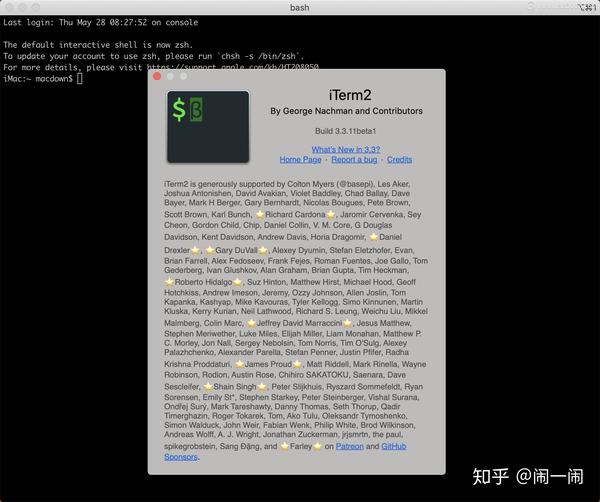Click the name "Gary DuVall" in supporters
600x502 pixels.
click(236, 250)
